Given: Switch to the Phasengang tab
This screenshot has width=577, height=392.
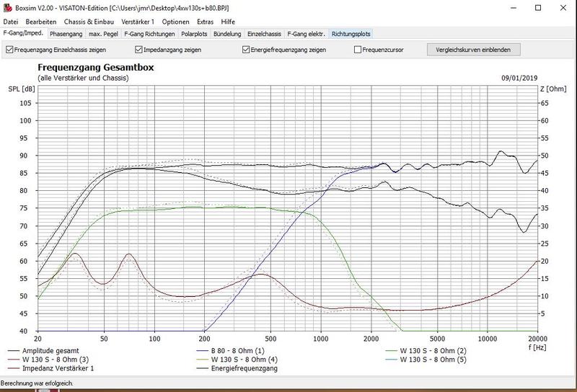Looking at the screenshot, I should [67, 34].
